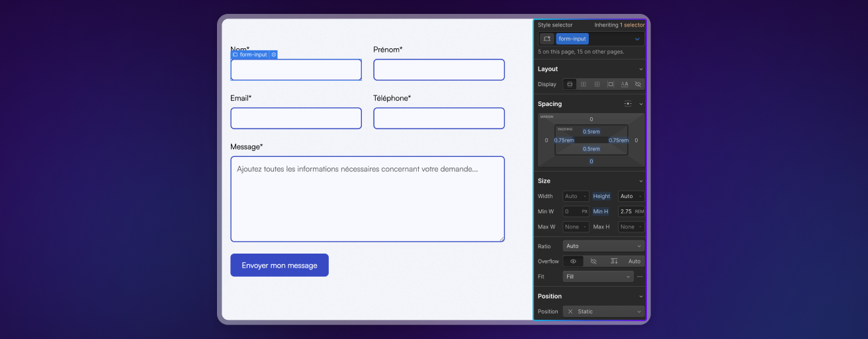The image size is (868, 339).
Task: Set Display to grid
Action: (x=597, y=84)
